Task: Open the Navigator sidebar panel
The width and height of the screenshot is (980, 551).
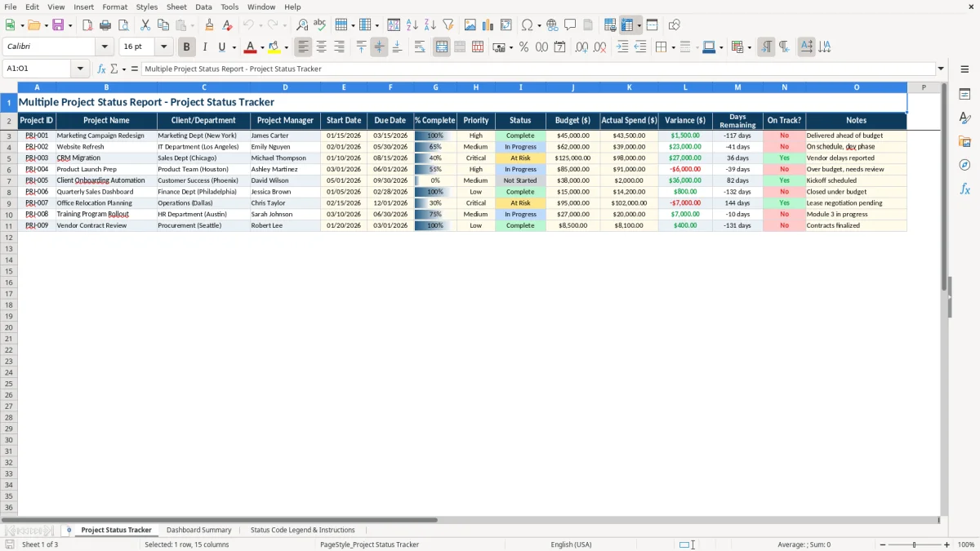Action: point(964,165)
